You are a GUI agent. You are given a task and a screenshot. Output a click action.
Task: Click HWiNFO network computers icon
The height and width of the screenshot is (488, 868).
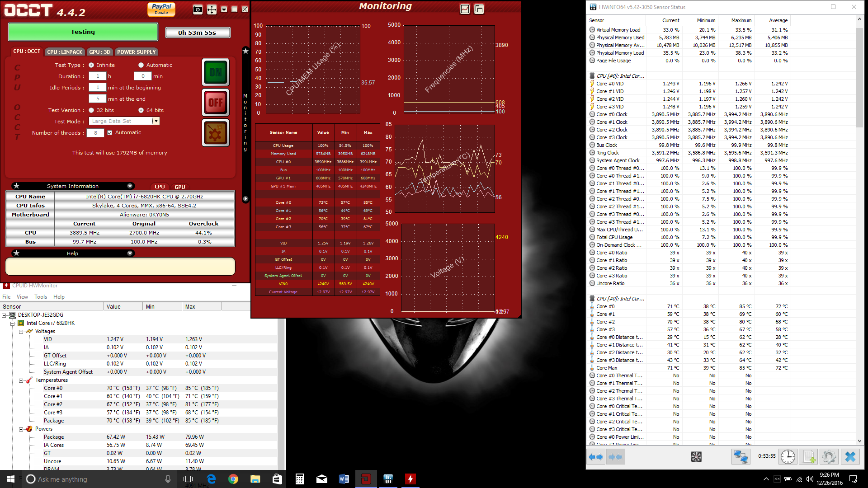pyautogui.click(x=741, y=457)
